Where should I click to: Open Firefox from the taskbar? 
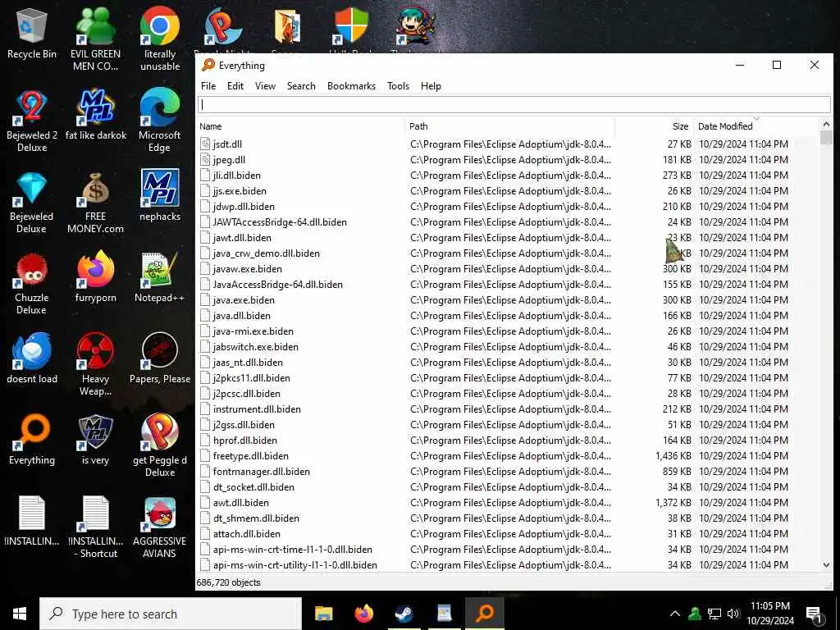363,614
